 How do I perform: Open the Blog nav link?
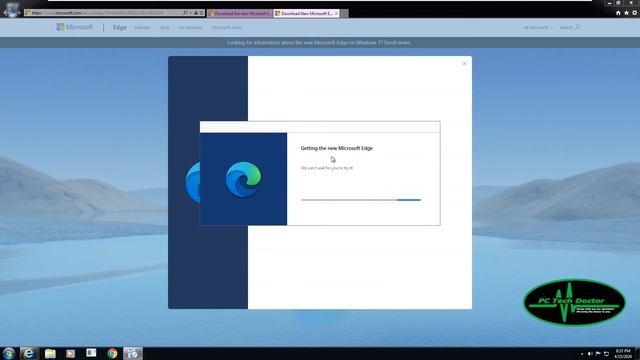coord(165,27)
